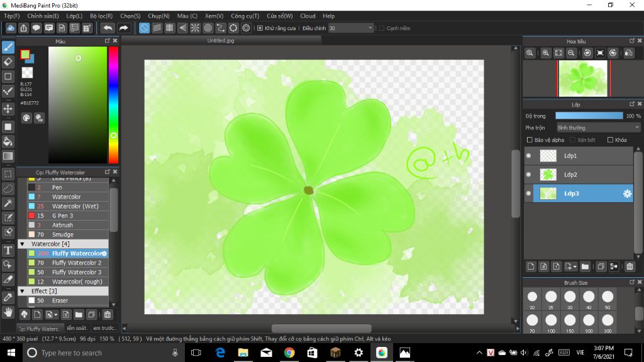Click the canvas horizontal scrollbar
644x362 pixels.
[321, 328]
